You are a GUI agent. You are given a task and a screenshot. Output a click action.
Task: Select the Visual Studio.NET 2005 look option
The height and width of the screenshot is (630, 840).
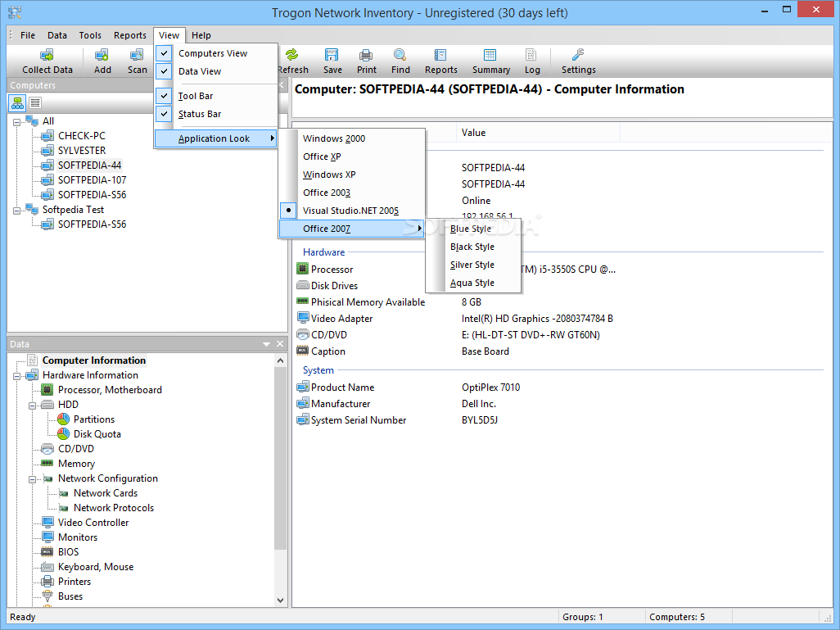(x=351, y=211)
